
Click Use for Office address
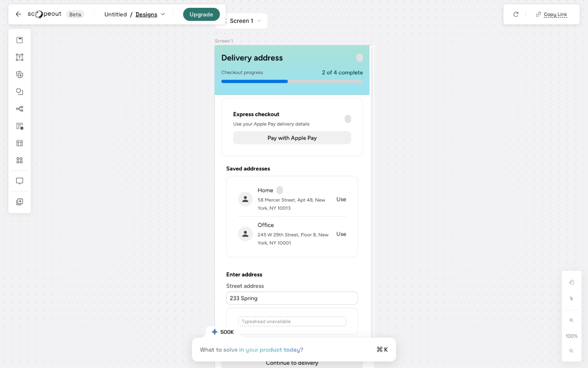pos(341,234)
